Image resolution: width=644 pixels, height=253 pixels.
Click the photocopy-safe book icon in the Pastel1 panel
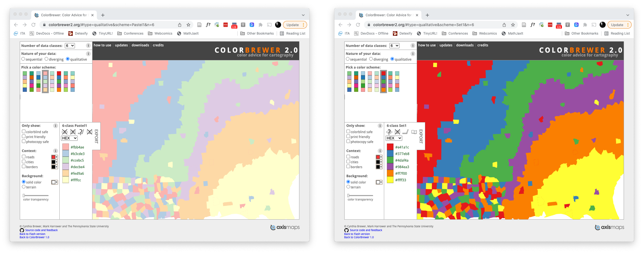(90, 132)
